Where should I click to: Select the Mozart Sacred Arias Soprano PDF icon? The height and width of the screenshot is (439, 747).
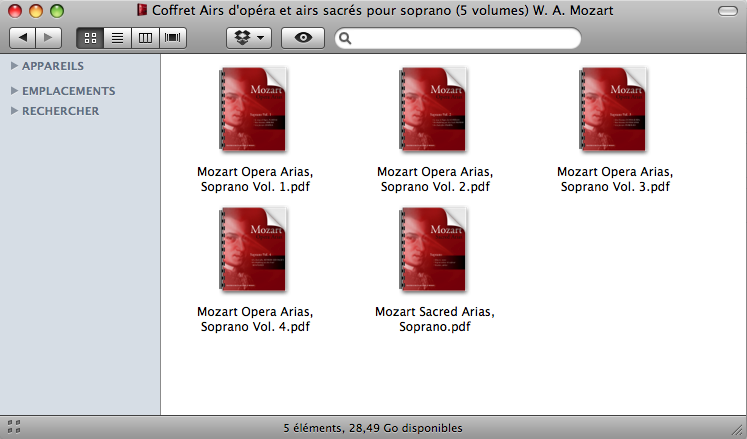click(434, 249)
